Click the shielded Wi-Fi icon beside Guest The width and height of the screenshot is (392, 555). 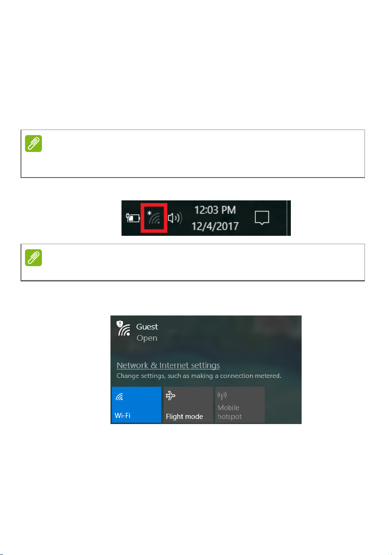pos(124,328)
